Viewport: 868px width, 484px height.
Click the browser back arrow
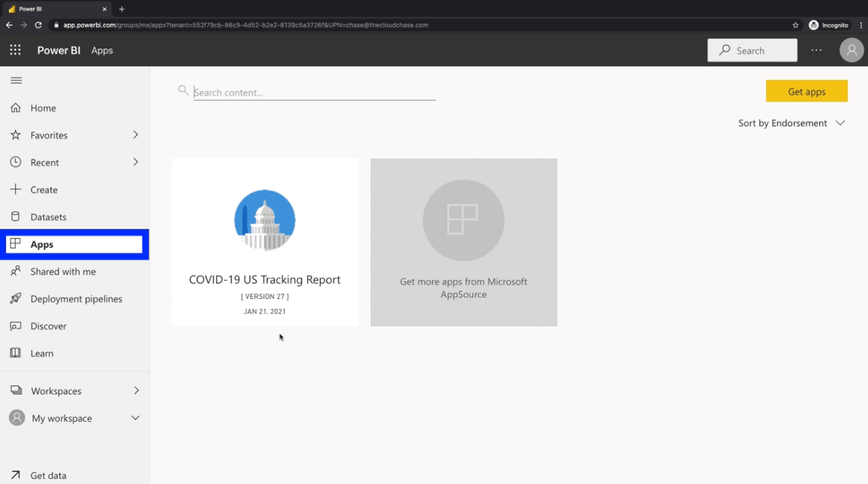click(9, 25)
